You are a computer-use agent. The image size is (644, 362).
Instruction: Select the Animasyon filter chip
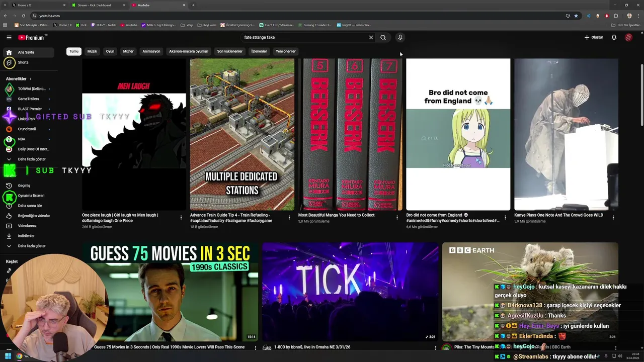(151, 51)
